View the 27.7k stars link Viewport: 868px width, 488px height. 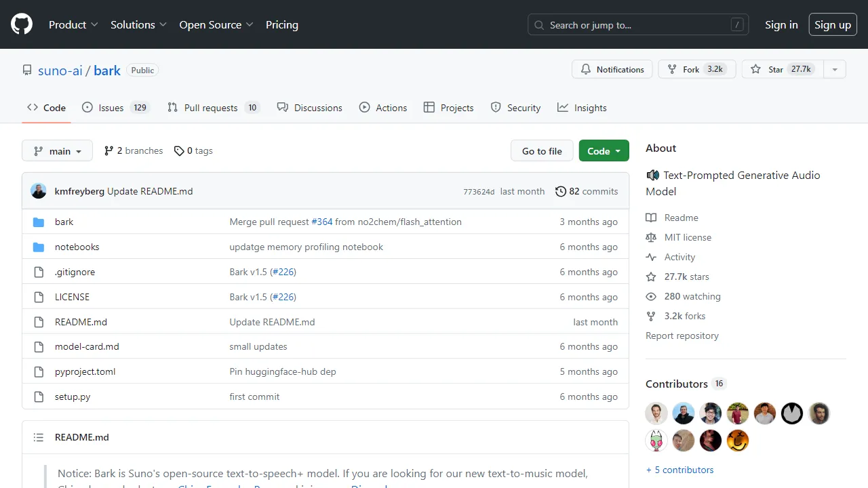tap(677, 277)
